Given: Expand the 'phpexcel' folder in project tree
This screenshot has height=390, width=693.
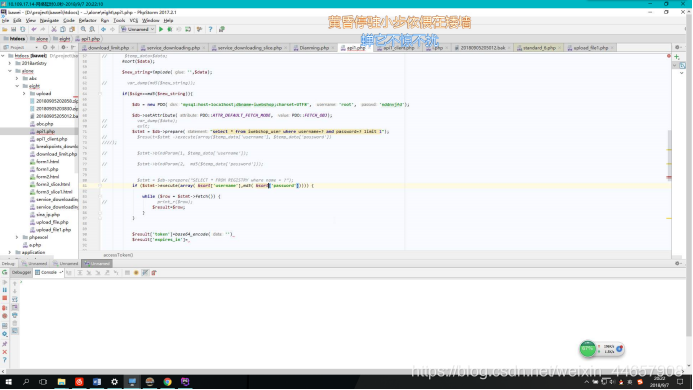Looking at the screenshot, I should 17,237.
